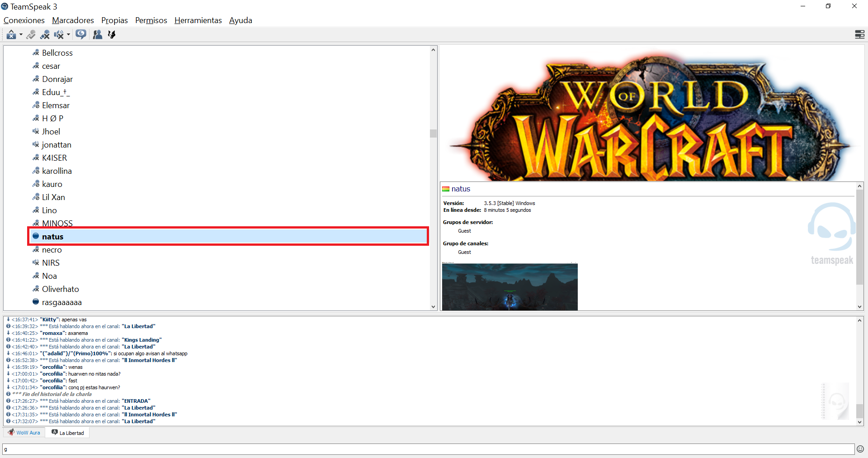Click the Activate Microphone toolbar icon
This screenshot has height=458, width=868.
coord(31,35)
